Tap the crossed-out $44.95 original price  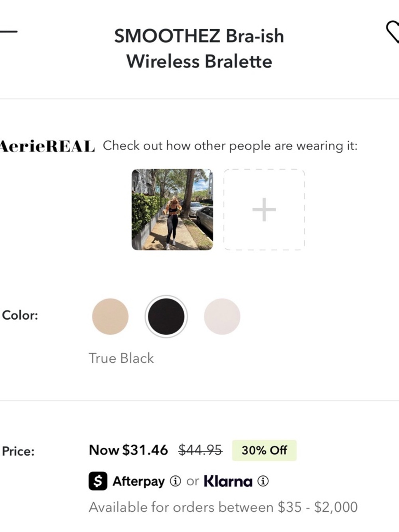pos(200,450)
